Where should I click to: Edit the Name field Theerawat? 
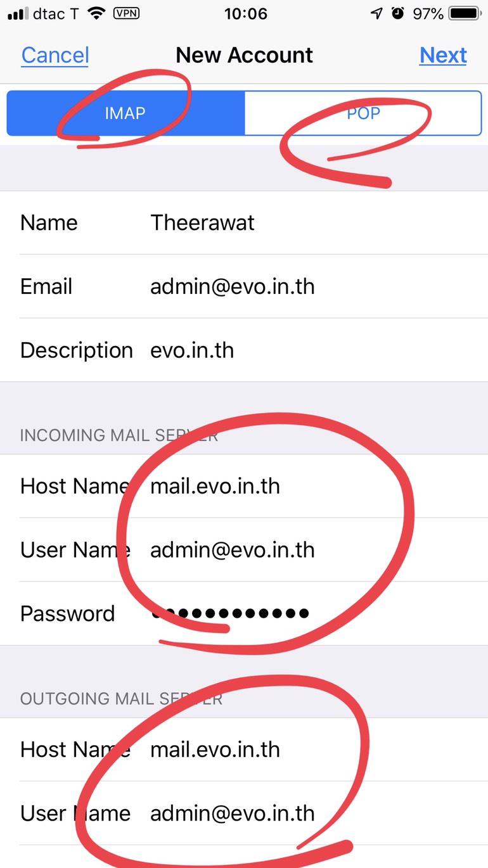pyautogui.click(x=244, y=223)
